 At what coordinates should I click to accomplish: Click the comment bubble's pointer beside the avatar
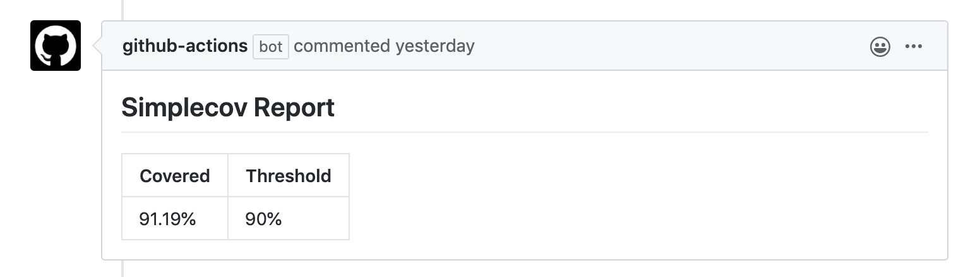(98, 46)
